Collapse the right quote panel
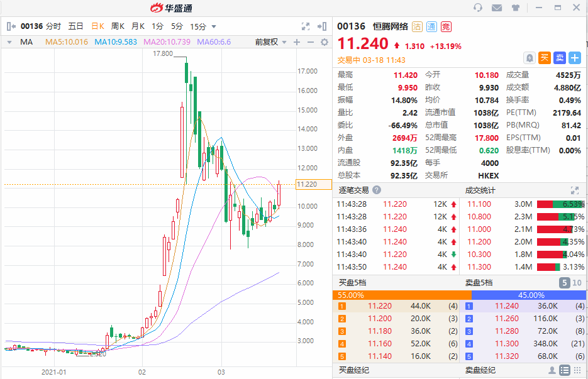 pos(322,26)
